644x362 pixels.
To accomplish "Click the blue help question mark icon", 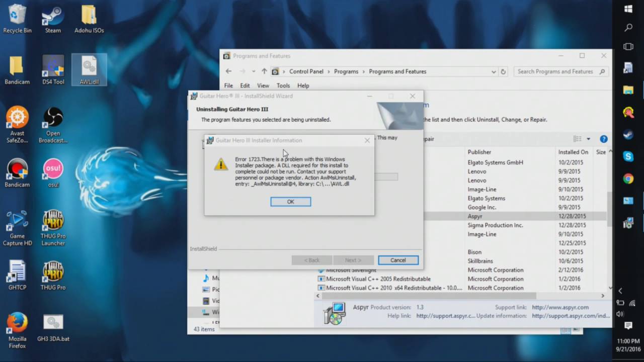I will tap(604, 139).
